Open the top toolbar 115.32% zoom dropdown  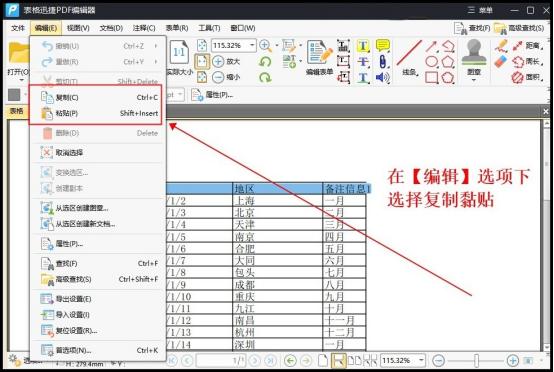252,45
